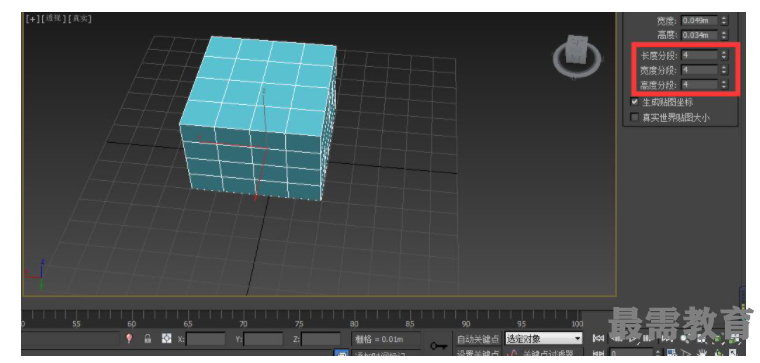Toggle the selection lock padlock icon

[x=148, y=338]
